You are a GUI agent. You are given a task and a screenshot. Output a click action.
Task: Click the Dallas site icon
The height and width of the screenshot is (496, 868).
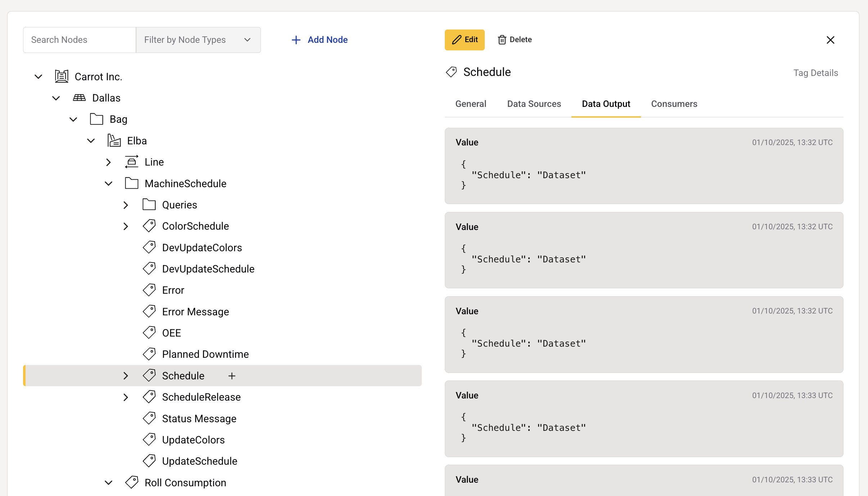79,98
